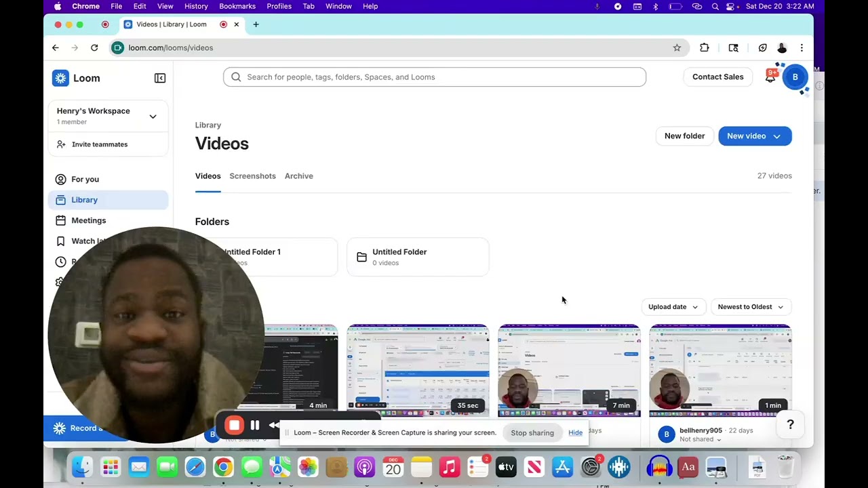Expand the New video dropdown
This screenshot has height=488, width=868.
777,136
